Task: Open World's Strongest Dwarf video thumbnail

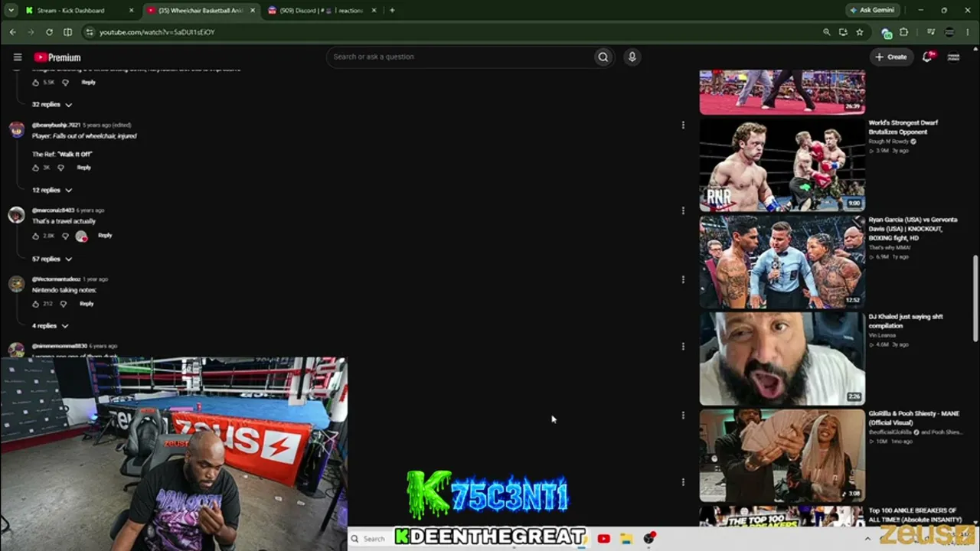Action: pos(782,165)
